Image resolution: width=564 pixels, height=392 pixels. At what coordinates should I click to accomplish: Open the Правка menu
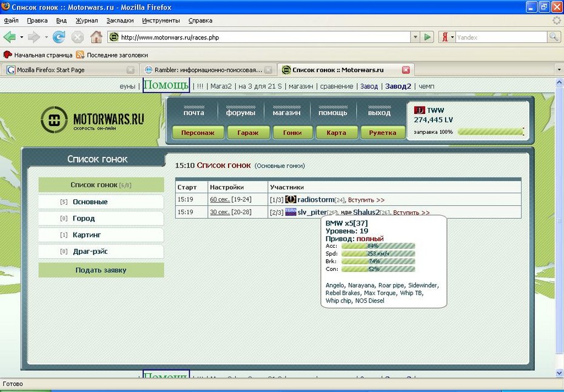38,21
